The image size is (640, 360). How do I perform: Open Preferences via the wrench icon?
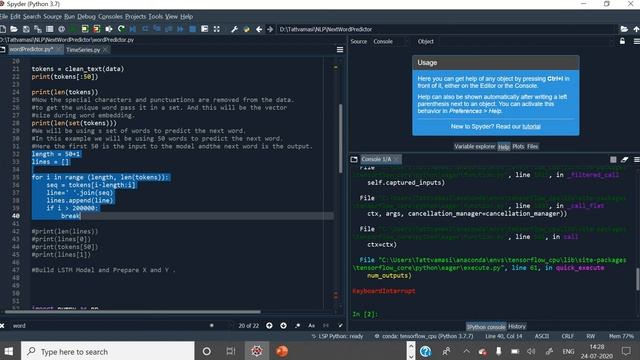point(234,29)
